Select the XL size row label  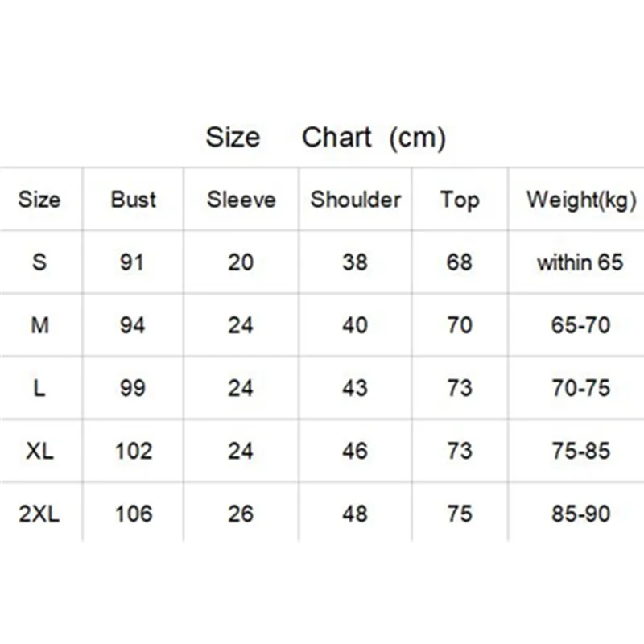pyautogui.click(x=39, y=451)
